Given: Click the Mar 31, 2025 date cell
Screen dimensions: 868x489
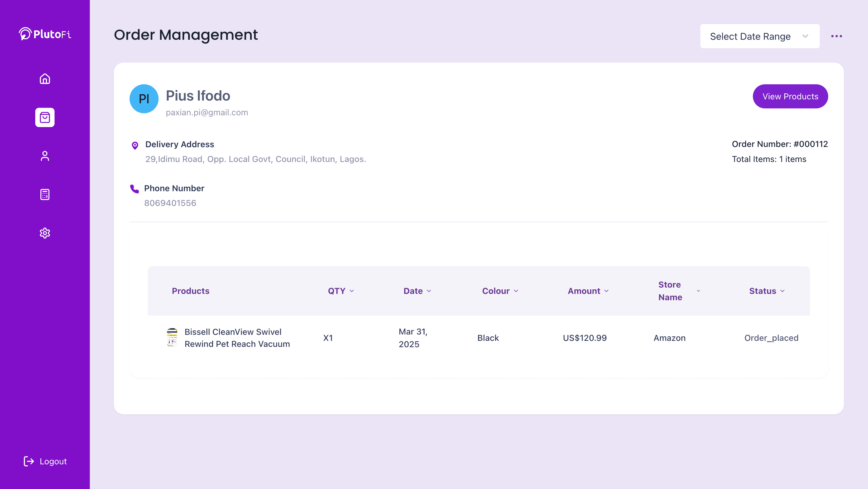Looking at the screenshot, I should point(413,338).
